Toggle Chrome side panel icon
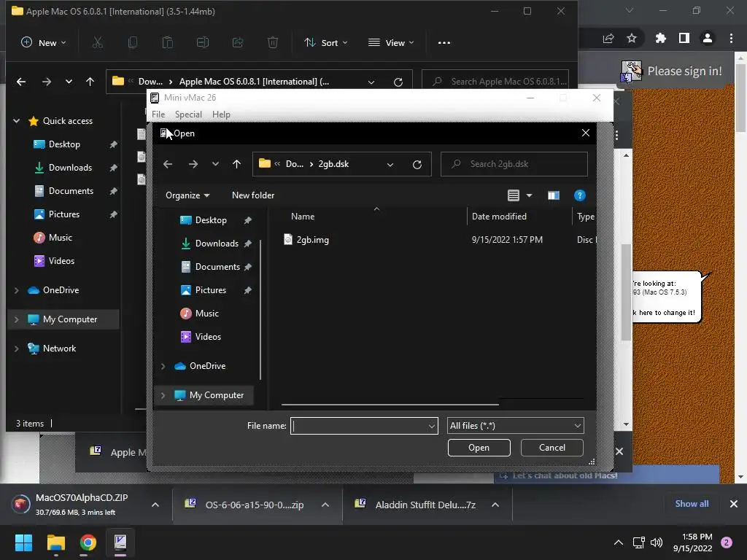Image resolution: width=747 pixels, height=560 pixels. click(684, 38)
